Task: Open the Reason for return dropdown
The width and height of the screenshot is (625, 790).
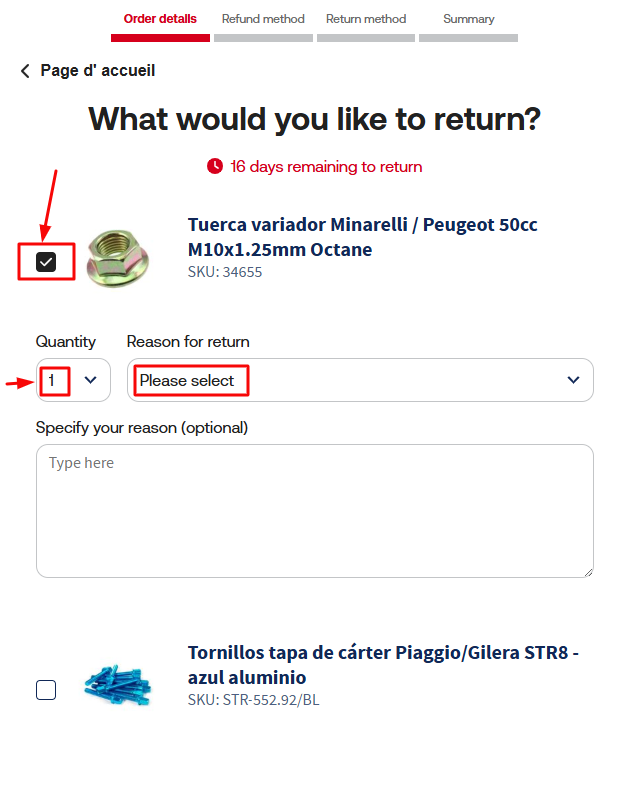Action: 359,380
